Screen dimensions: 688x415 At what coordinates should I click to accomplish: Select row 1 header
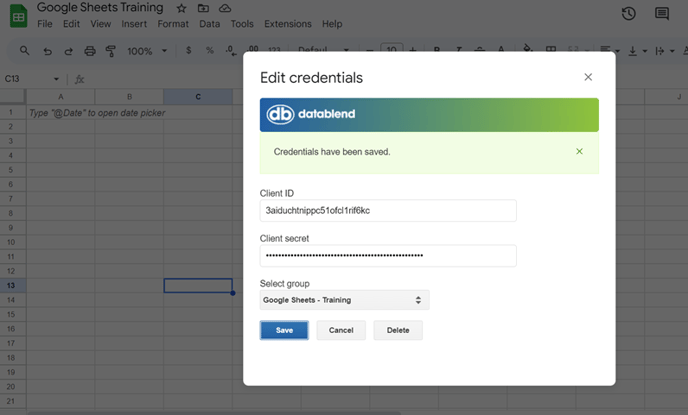pos(13,112)
